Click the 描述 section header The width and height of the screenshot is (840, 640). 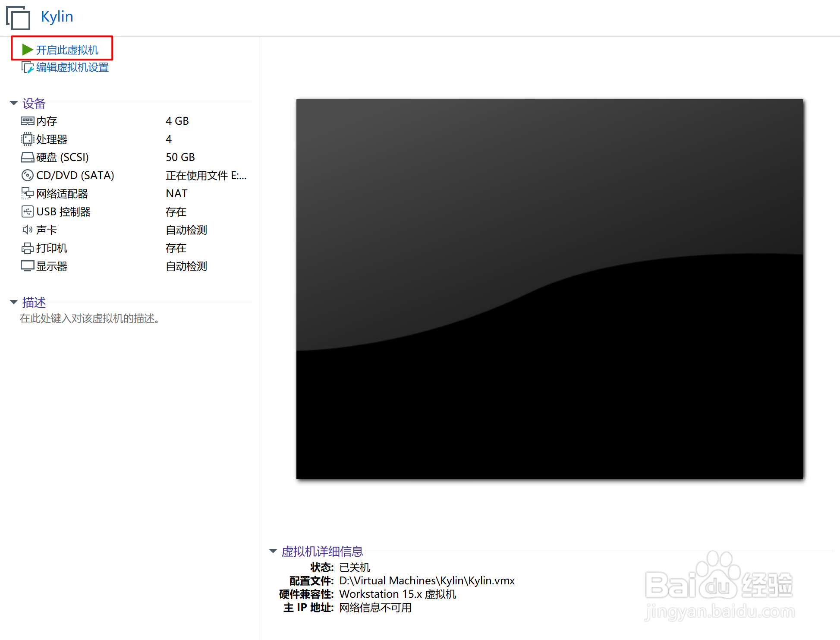coord(34,303)
